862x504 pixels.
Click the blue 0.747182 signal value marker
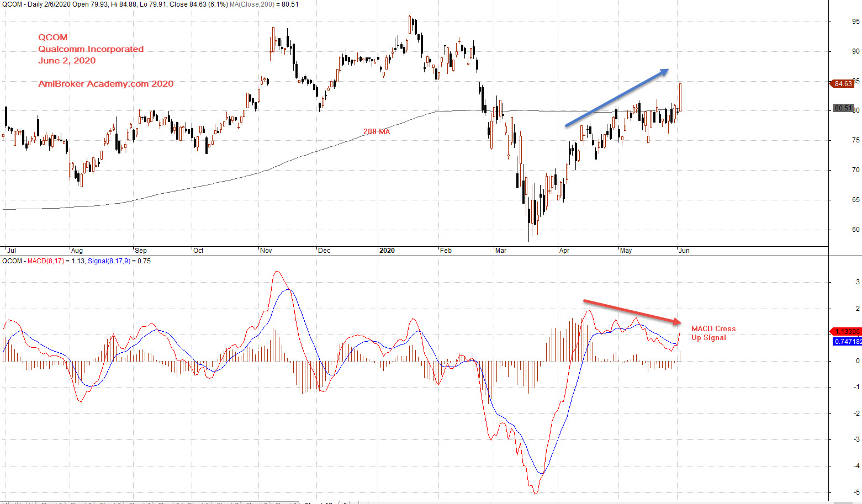(847, 342)
